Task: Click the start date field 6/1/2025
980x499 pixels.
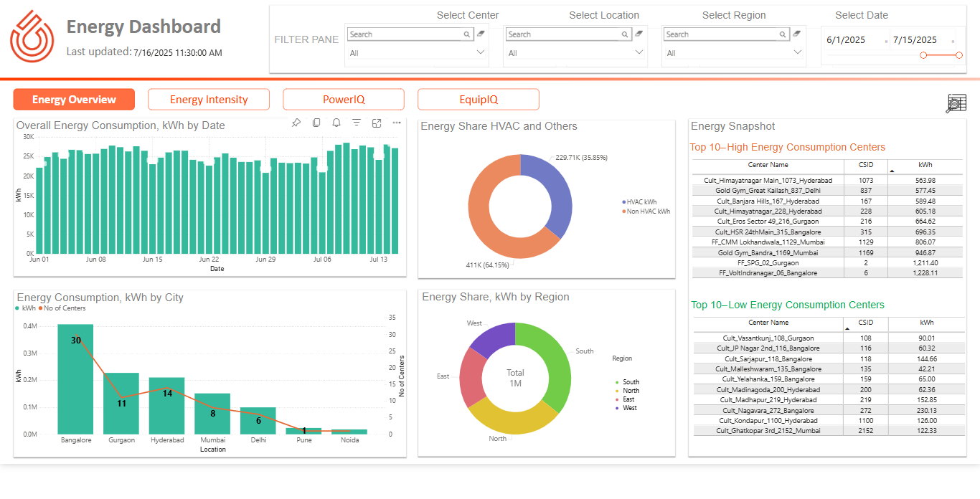Action: (846, 40)
